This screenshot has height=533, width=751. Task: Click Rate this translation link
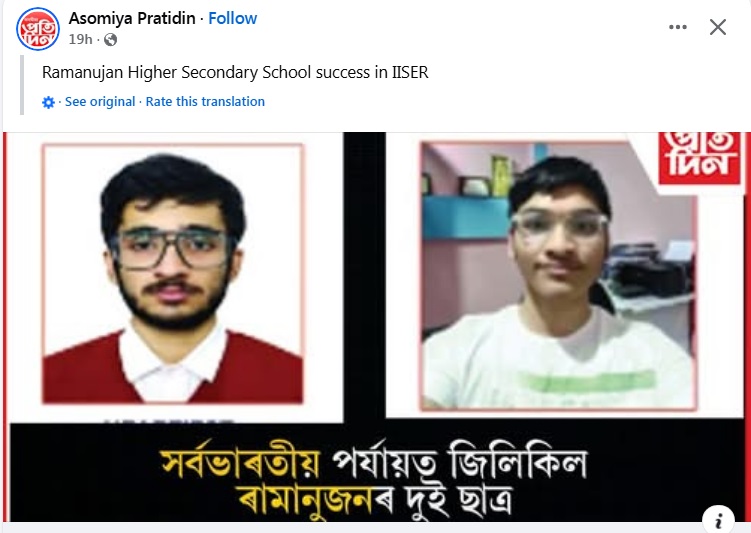(205, 102)
